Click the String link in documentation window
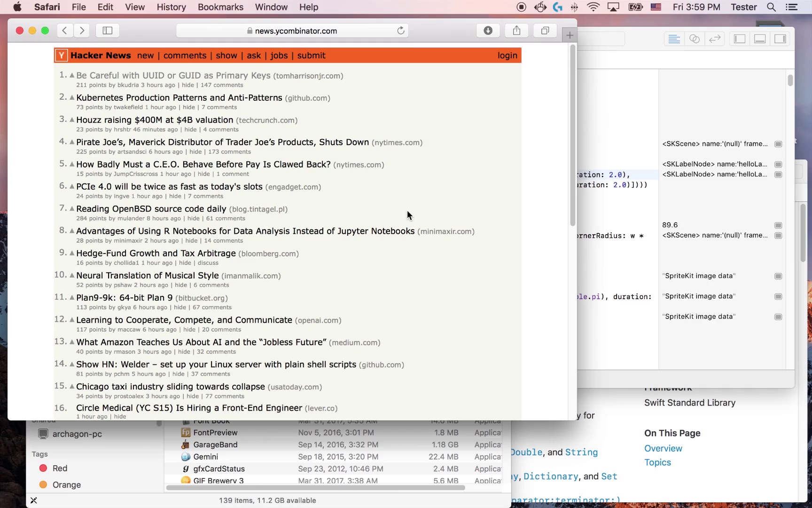 (x=581, y=452)
